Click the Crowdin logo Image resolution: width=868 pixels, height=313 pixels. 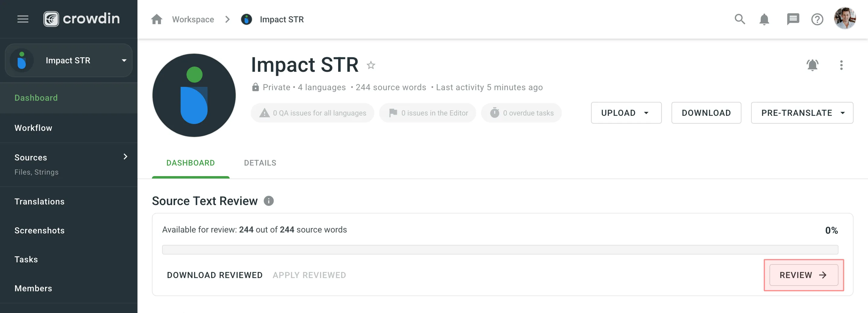coord(82,19)
